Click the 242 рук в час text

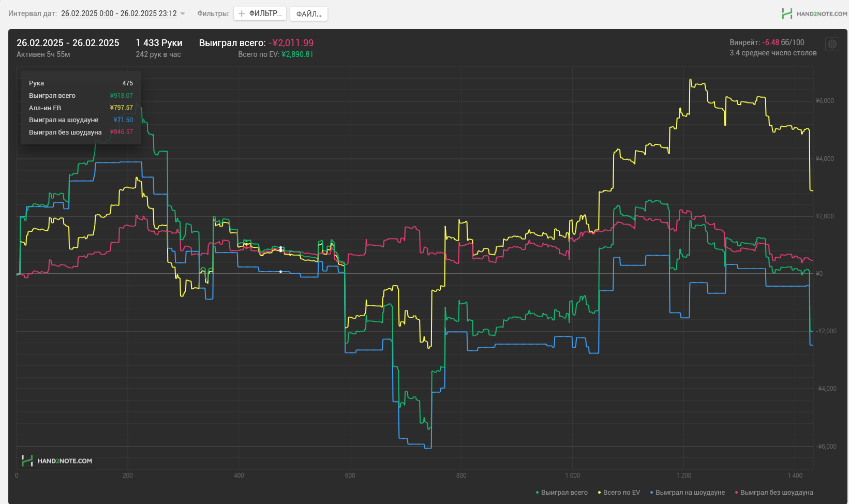[x=158, y=54]
